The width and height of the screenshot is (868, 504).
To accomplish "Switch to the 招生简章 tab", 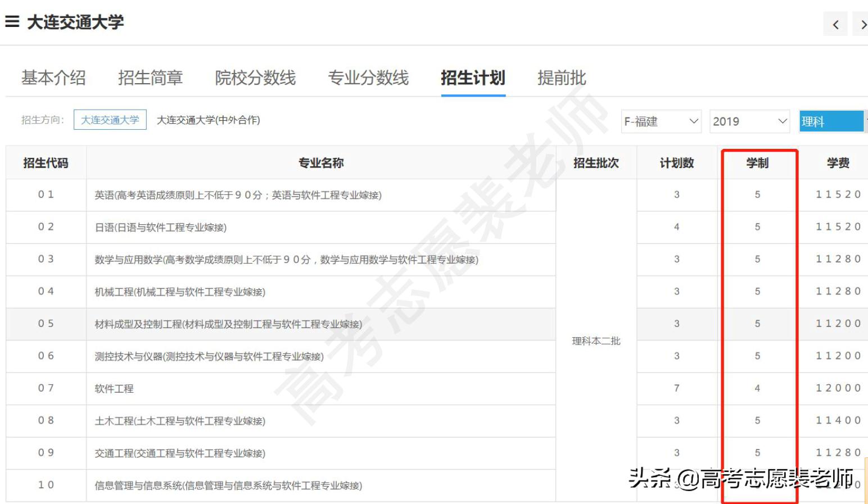I will pos(150,78).
